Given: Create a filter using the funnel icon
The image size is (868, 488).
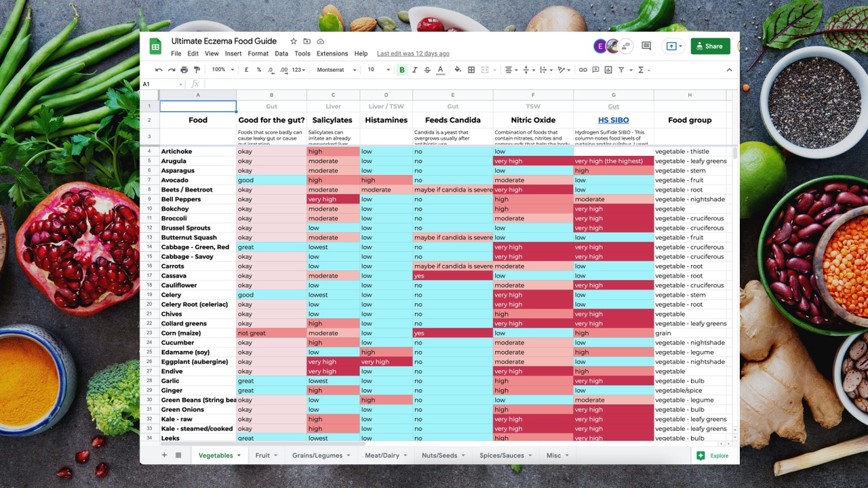Looking at the screenshot, I should [x=621, y=70].
